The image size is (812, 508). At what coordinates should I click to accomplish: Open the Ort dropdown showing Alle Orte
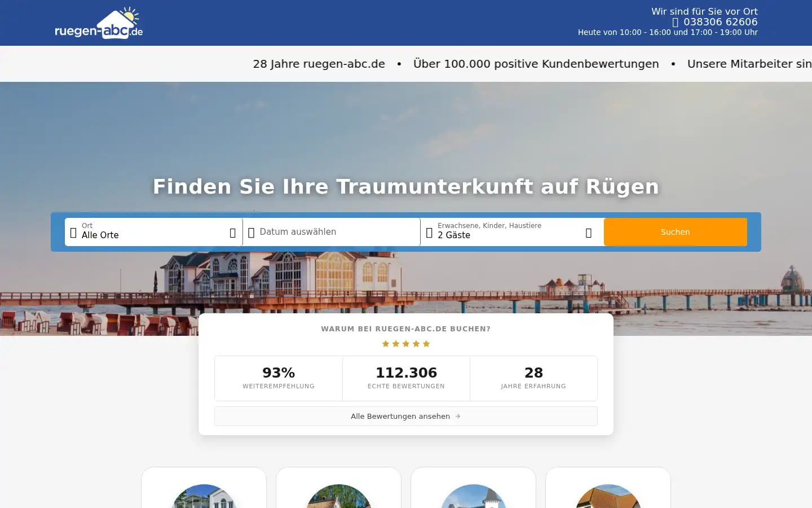[153, 232]
